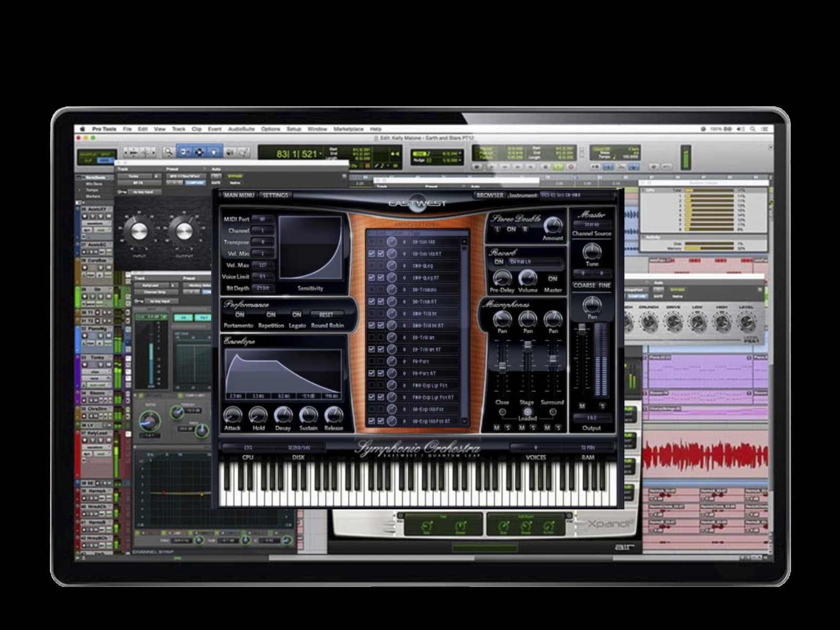Select the Scrubber tool in Pro Tools toolbar
This screenshot has width=840, height=630.
[229, 152]
